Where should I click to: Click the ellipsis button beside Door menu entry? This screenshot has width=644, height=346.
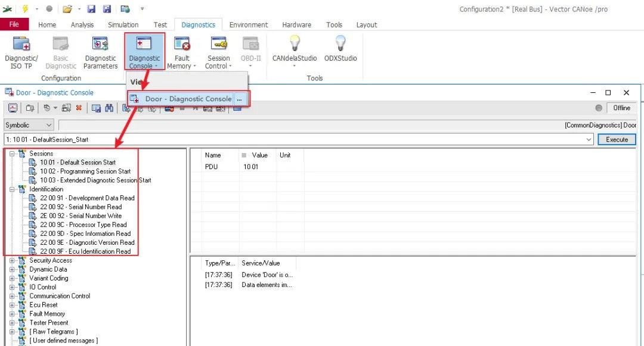click(240, 99)
